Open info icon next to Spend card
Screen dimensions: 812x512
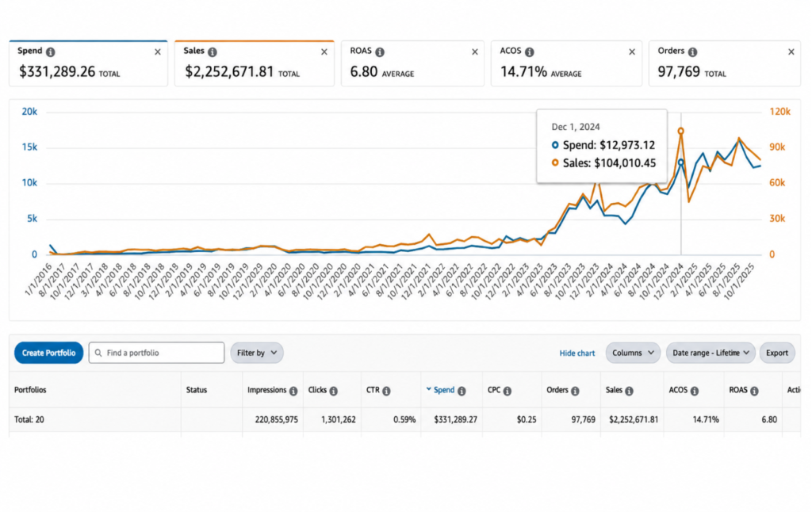click(50, 52)
